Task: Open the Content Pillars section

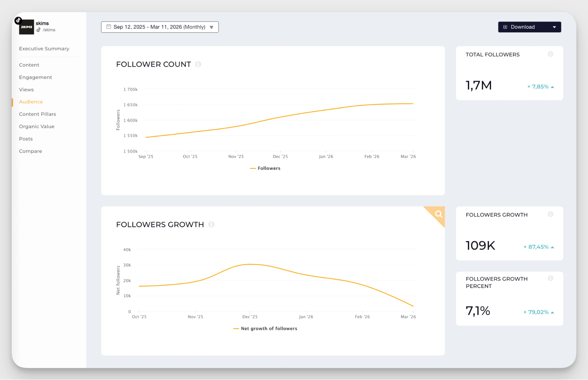Action: coord(37,114)
